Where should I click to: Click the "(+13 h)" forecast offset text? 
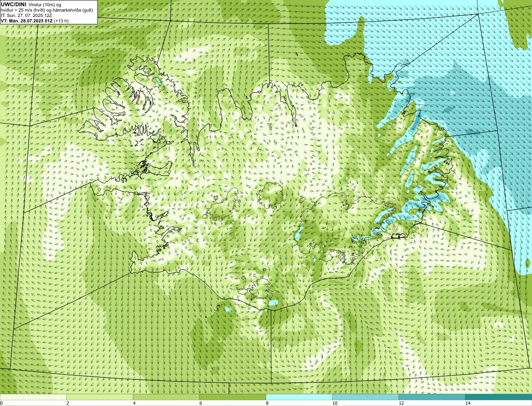[x=62, y=21]
